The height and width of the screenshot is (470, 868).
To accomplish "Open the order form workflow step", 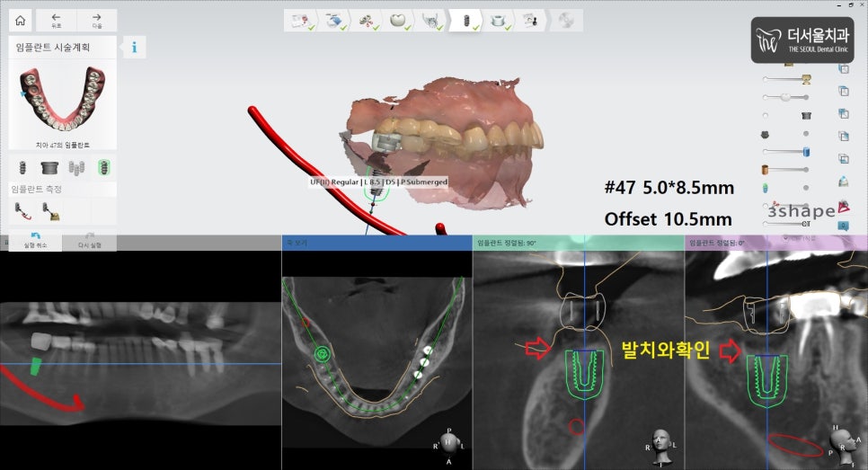I will pyautogui.click(x=299, y=21).
